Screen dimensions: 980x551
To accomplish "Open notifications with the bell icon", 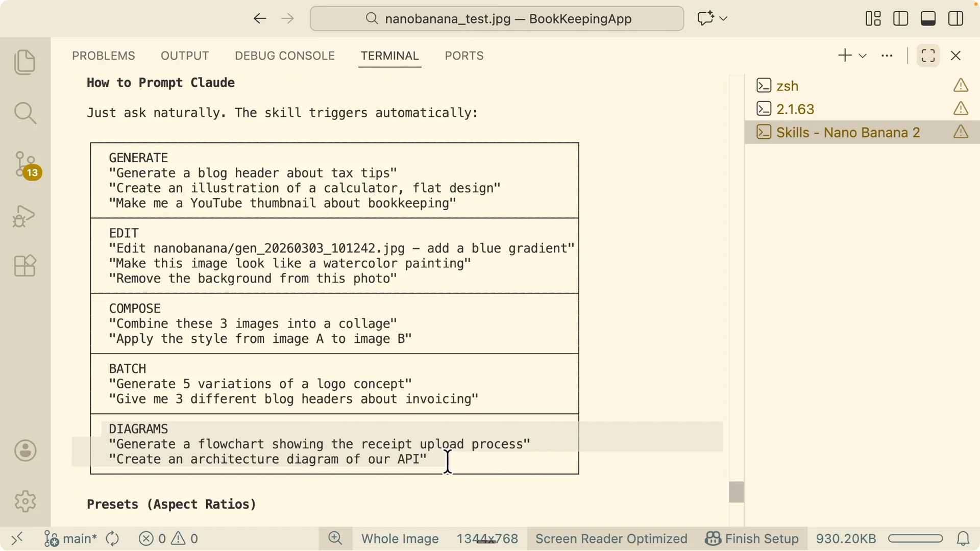I will coord(963,539).
